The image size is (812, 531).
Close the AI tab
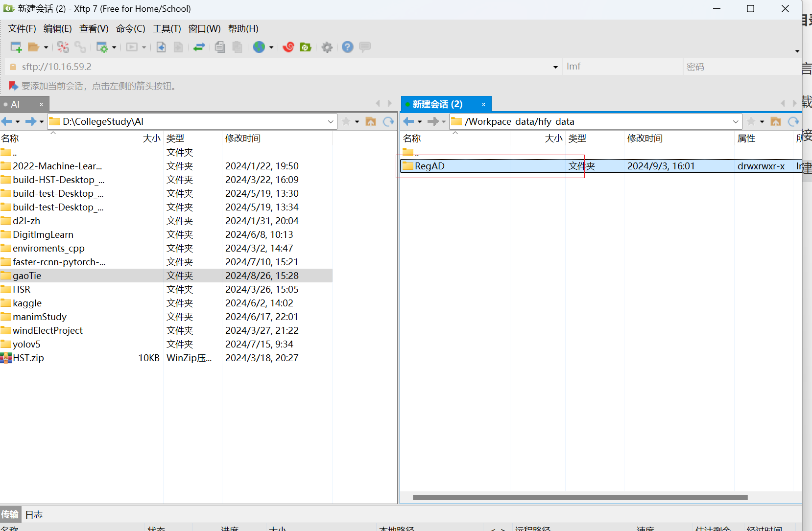tap(42, 104)
